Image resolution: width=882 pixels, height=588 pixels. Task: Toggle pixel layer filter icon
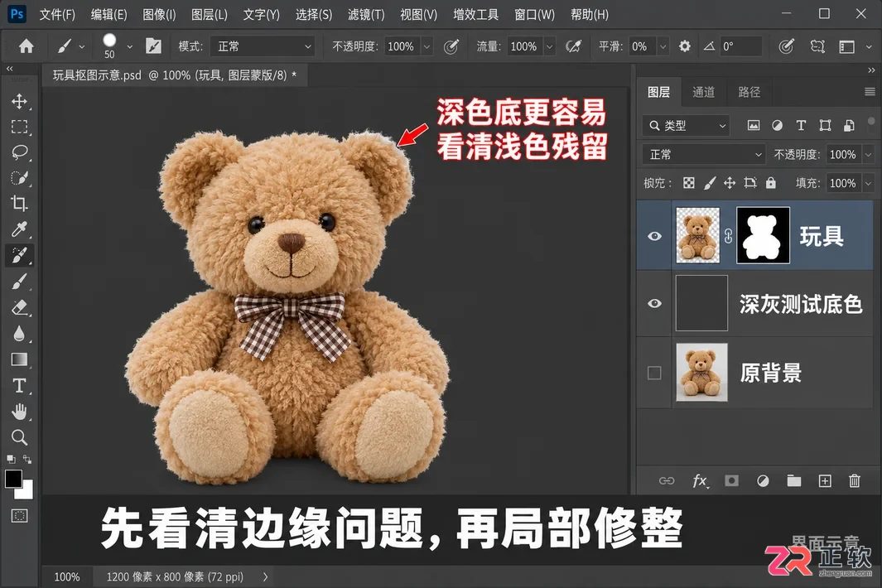click(753, 126)
